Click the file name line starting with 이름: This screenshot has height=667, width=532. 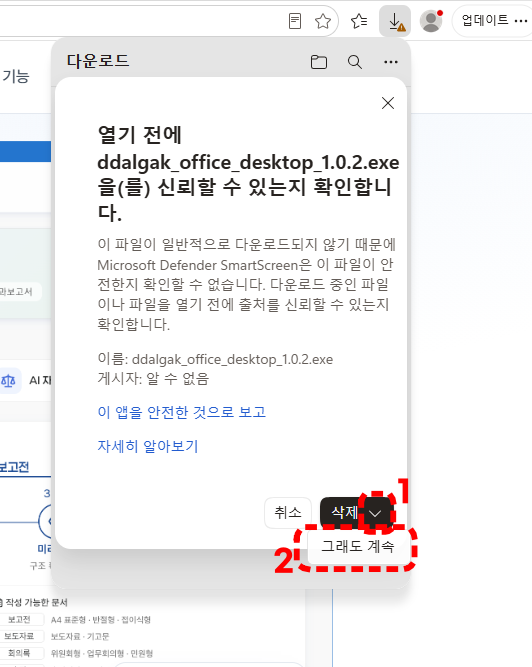pyautogui.click(x=215, y=359)
